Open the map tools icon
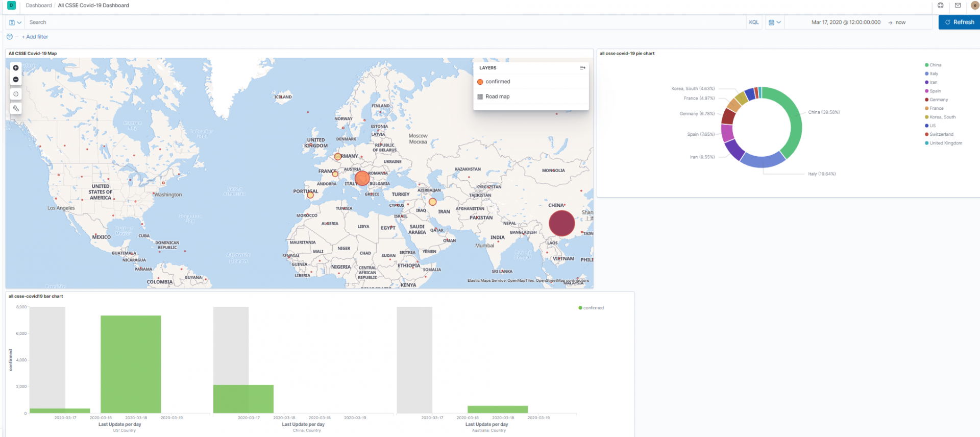The image size is (980, 437). [16, 108]
